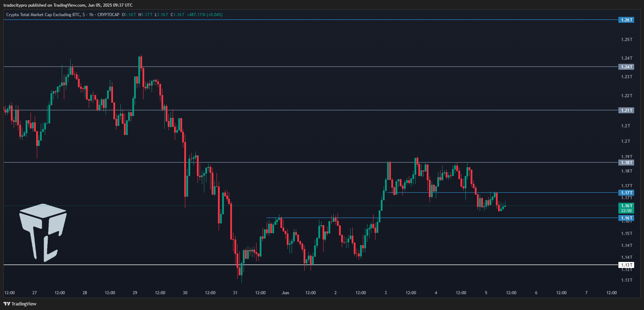Click the 5 date label on the time axis

pyautogui.click(x=486, y=292)
